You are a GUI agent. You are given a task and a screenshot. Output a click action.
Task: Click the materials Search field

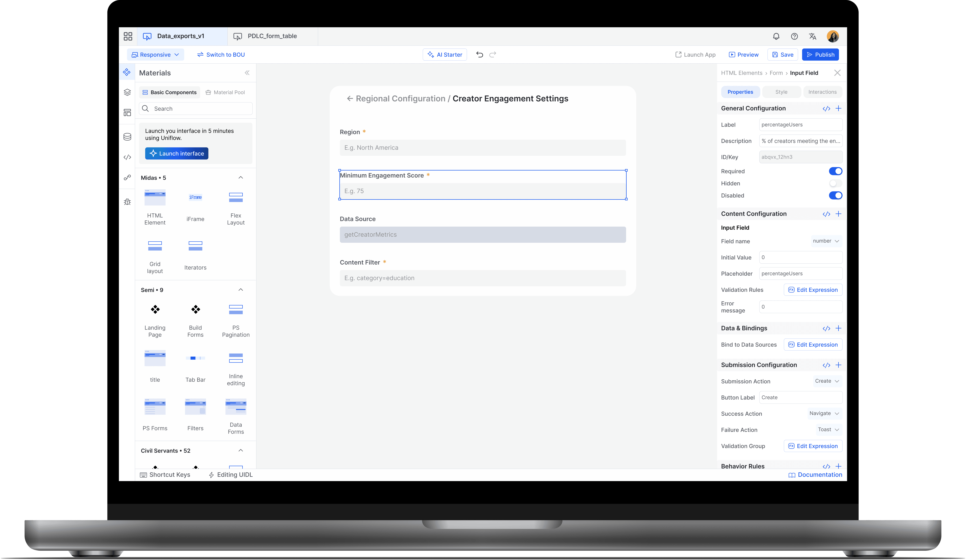(196, 109)
